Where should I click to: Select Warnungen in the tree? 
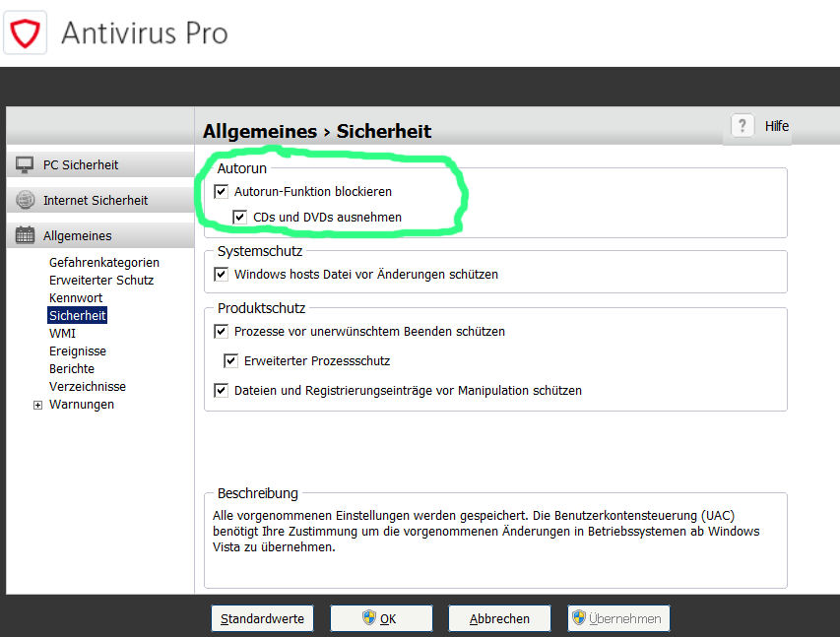[x=82, y=404]
